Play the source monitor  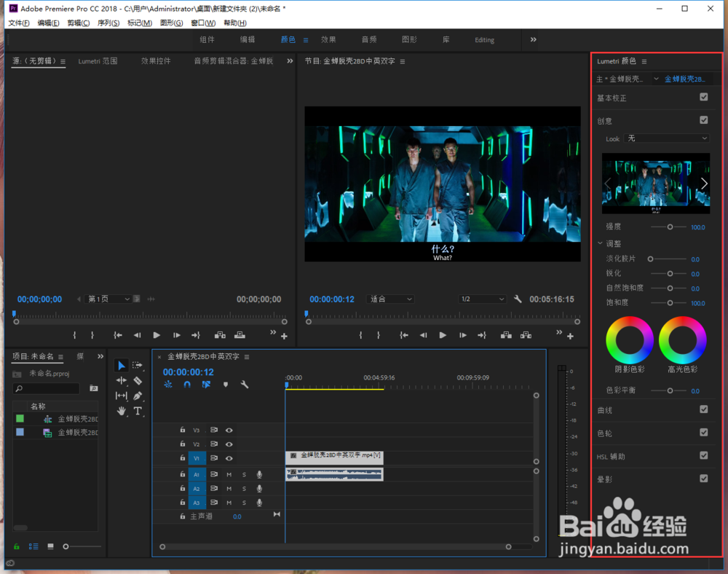(157, 335)
